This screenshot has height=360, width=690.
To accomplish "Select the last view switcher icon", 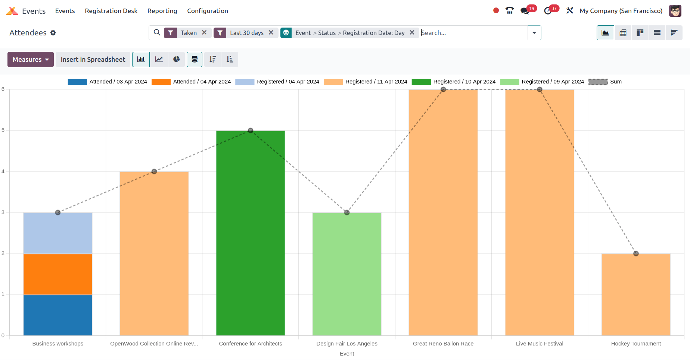I will pyautogui.click(x=674, y=33).
